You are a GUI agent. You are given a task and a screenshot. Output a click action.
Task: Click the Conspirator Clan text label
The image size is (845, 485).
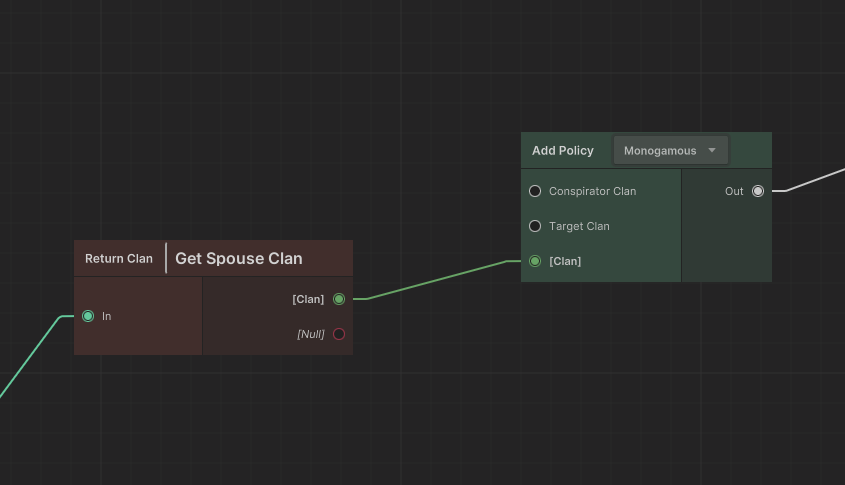[592, 191]
